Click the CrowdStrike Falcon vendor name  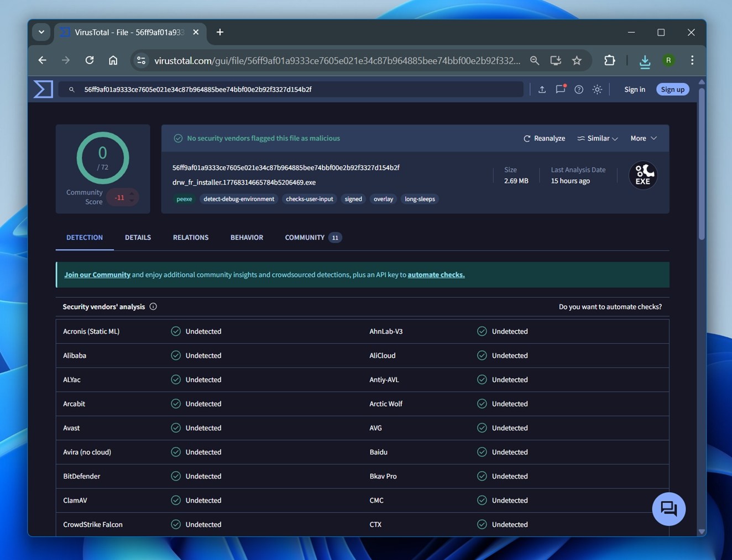coord(93,525)
